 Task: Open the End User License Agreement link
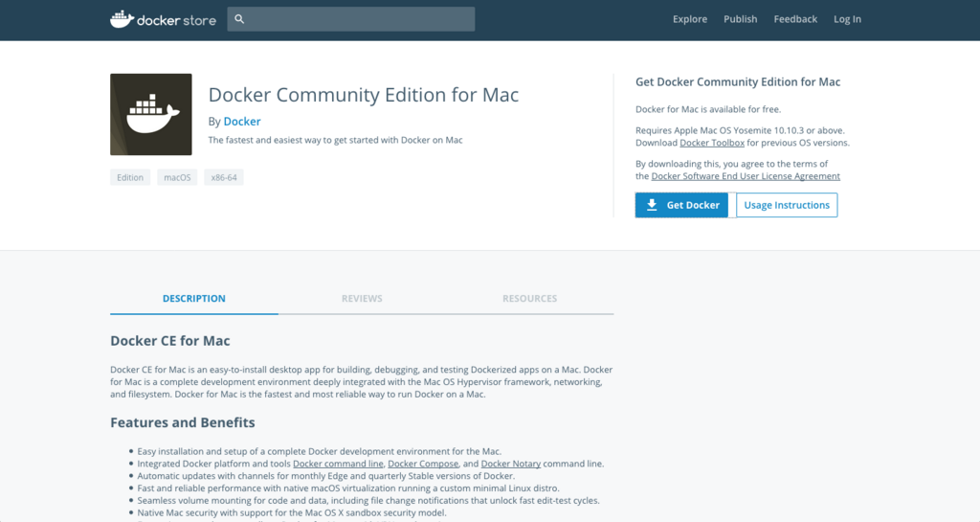click(x=746, y=176)
